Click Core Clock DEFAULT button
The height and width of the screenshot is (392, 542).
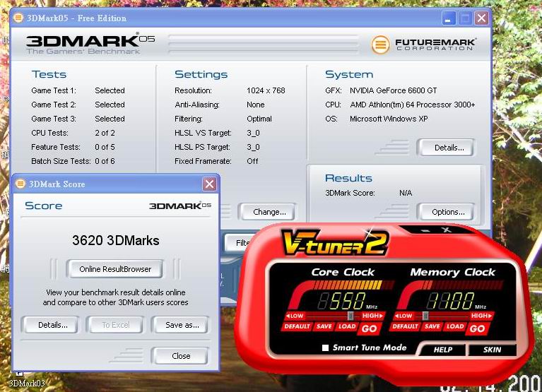[x=296, y=326]
